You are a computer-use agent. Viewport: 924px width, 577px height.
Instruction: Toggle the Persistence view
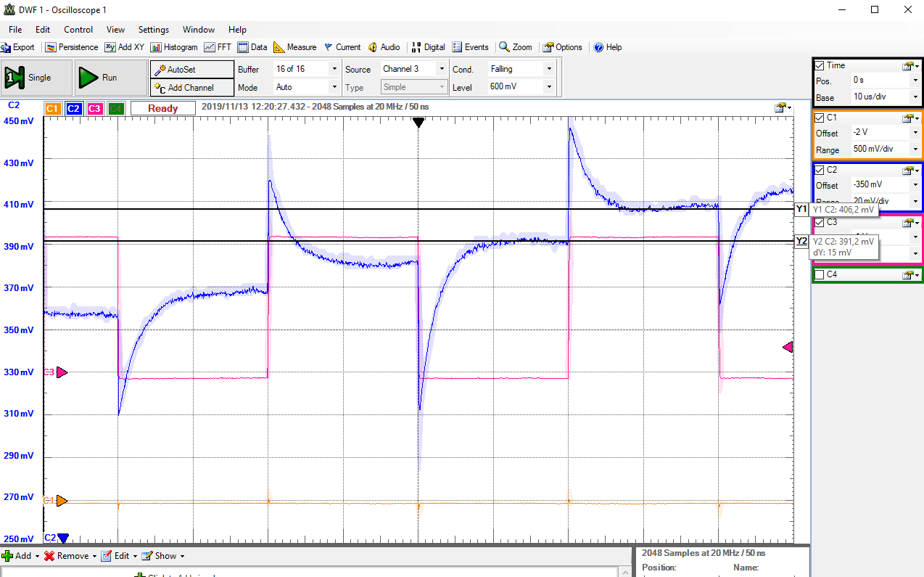pyautogui.click(x=71, y=47)
